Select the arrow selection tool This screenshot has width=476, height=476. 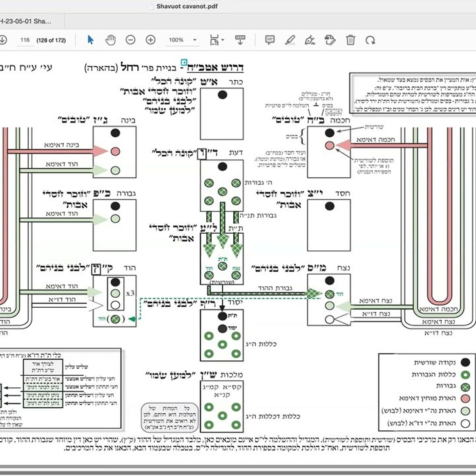tap(90, 40)
